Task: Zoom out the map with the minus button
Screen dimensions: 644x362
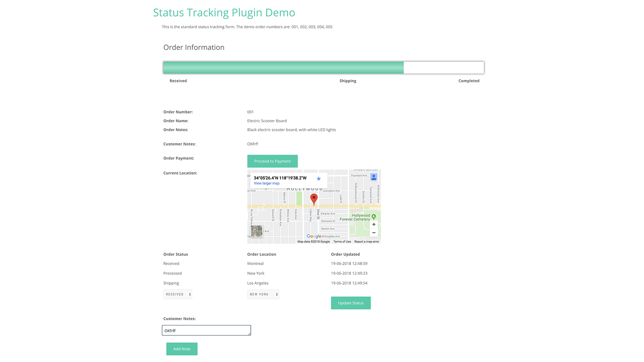Action: pyautogui.click(x=374, y=232)
